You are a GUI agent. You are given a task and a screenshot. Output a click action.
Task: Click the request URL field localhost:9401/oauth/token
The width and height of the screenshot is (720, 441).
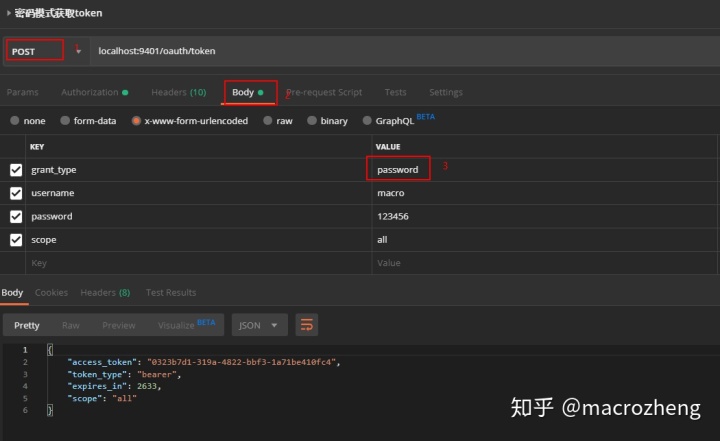click(404, 51)
